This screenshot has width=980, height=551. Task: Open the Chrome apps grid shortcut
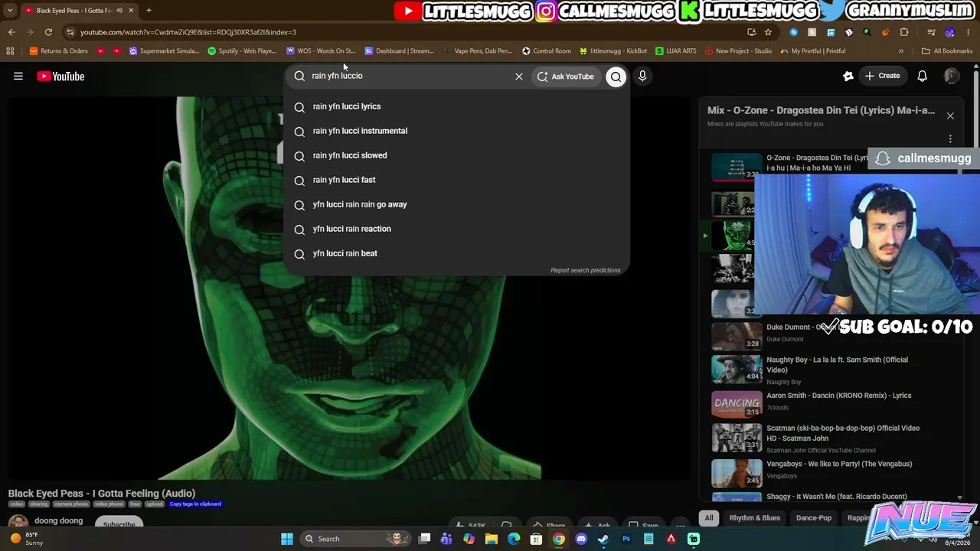10,51
